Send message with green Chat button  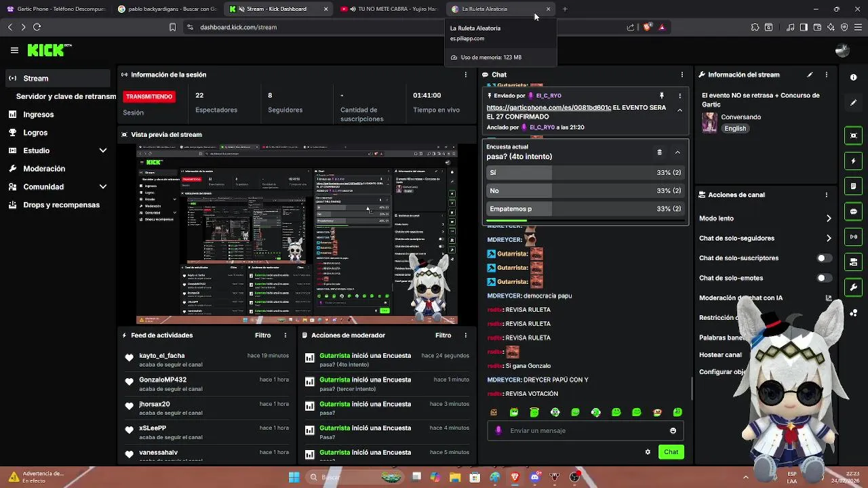(671, 452)
